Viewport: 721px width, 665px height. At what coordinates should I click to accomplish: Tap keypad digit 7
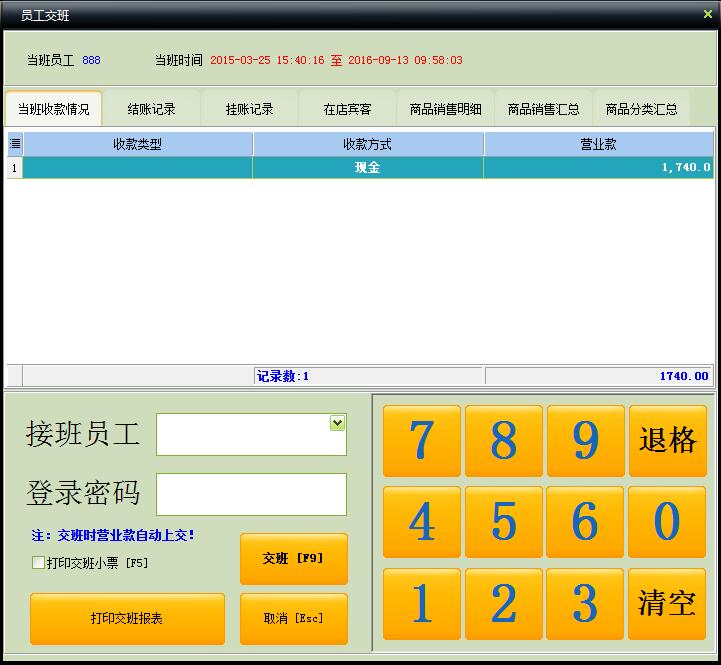tap(422, 441)
